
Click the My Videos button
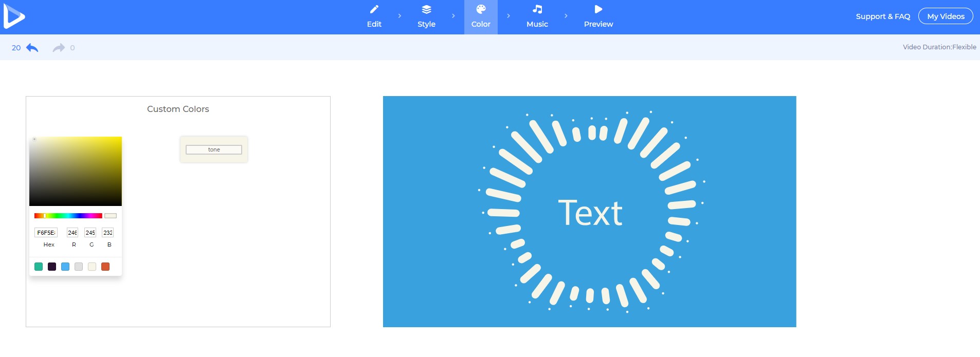[946, 16]
